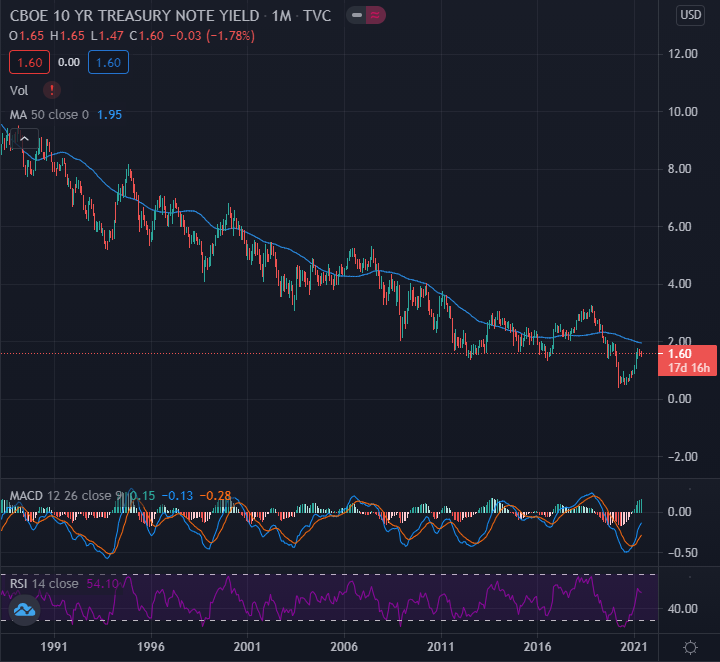Viewport: 720px width, 662px height.
Task: Click the 1.60 current price label on axis
Action: 687,360
